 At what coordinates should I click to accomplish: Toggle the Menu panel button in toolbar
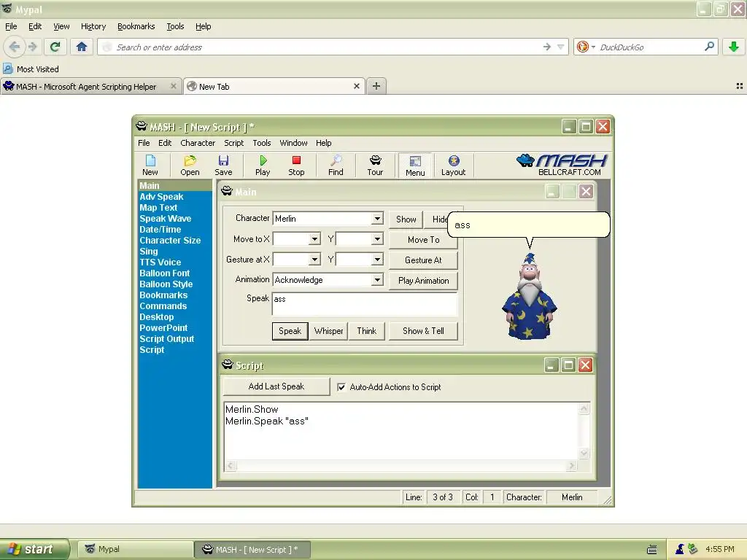pyautogui.click(x=415, y=166)
